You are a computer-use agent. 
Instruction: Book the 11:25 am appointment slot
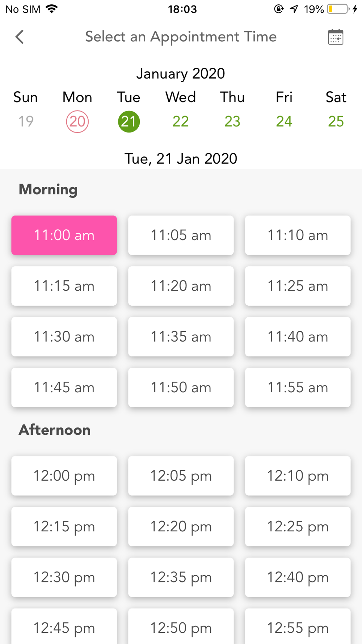298,286
